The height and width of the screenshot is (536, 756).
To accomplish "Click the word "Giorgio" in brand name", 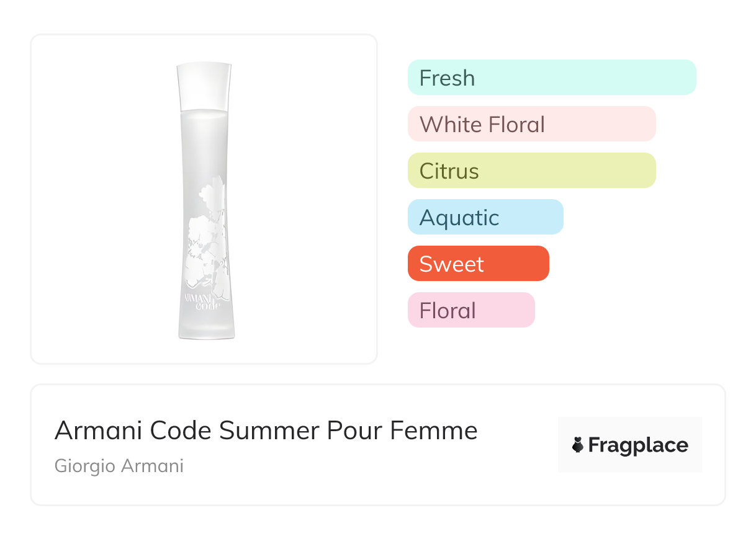I will [x=84, y=466].
